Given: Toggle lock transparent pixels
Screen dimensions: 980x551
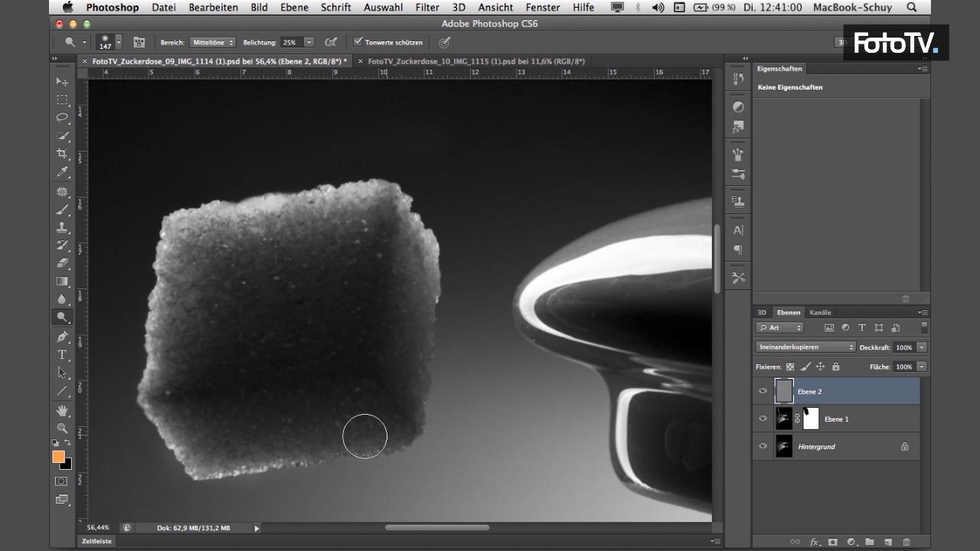Looking at the screenshot, I should 790,367.
